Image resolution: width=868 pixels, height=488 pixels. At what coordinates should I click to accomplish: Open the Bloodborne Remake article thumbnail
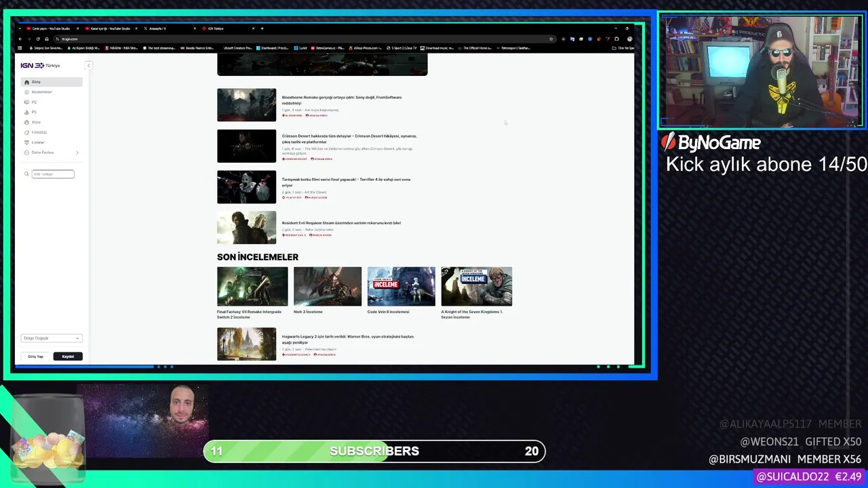[x=246, y=105]
